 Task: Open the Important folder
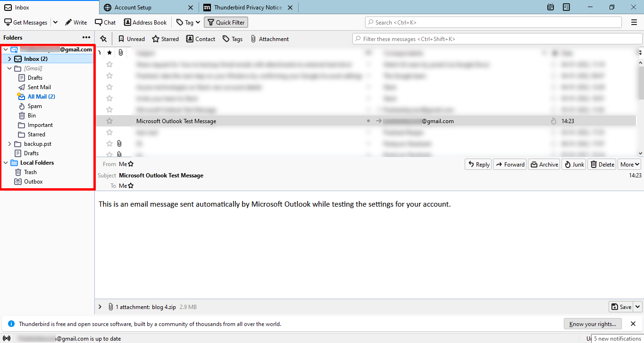tap(40, 125)
